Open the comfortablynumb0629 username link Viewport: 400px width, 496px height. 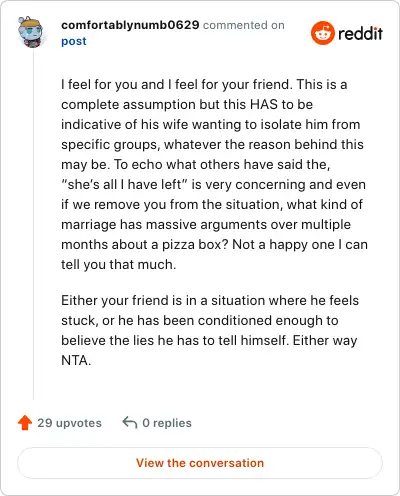pos(130,25)
